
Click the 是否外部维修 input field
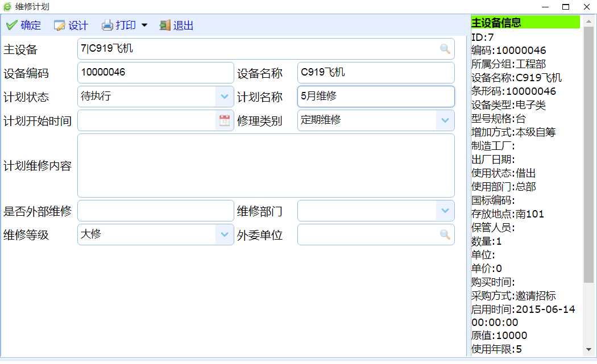click(155, 211)
